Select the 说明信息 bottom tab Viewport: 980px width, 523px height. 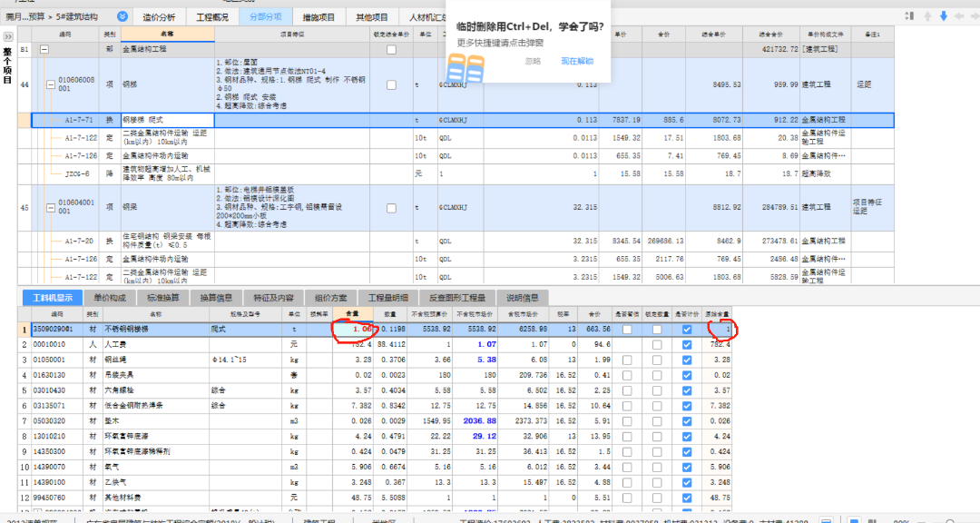(x=523, y=298)
